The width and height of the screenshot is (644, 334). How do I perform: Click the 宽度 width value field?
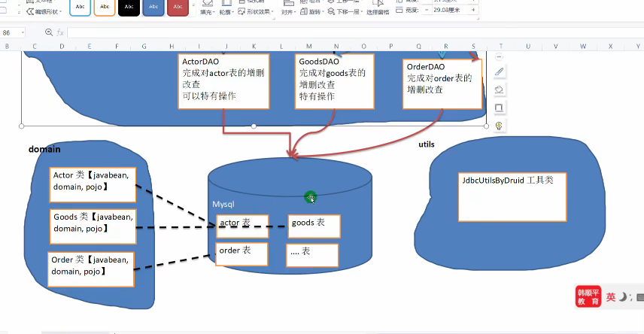coord(451,10)
